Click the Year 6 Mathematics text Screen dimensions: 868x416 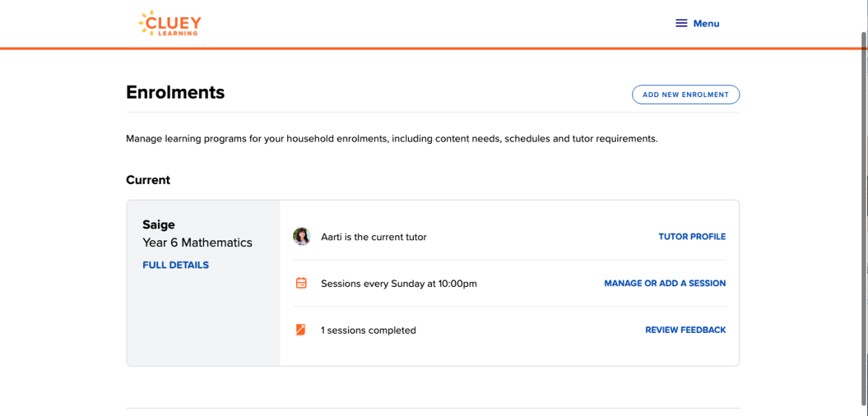tap(197, 242)
